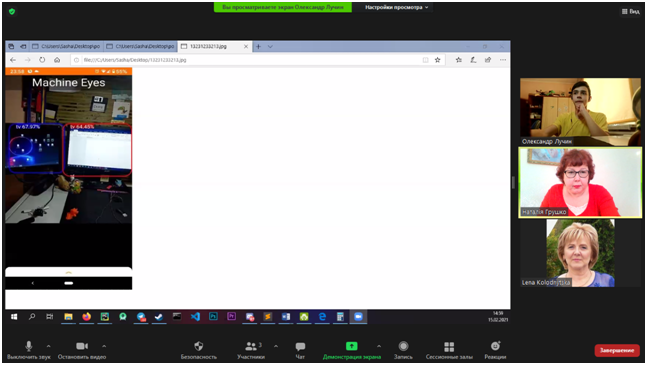Open Zoom from taskbar

358,316
